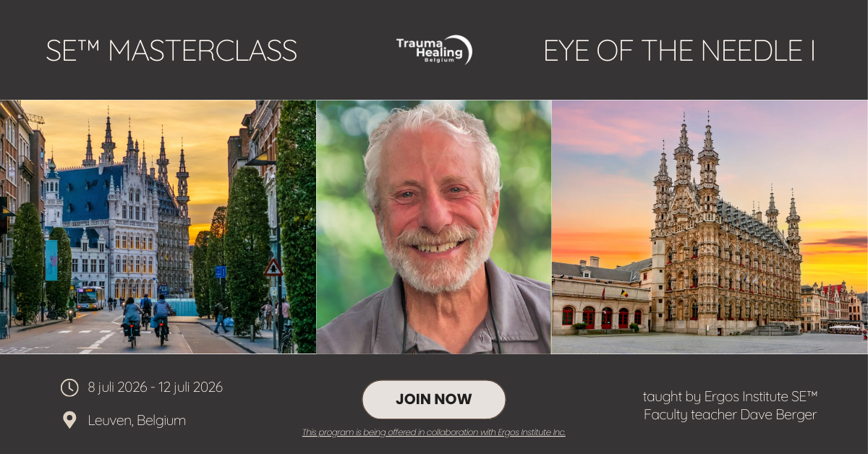The width and height of the screenshot is (868, 454).
Task: Click the location pin icon
Action: pos(69,420)
